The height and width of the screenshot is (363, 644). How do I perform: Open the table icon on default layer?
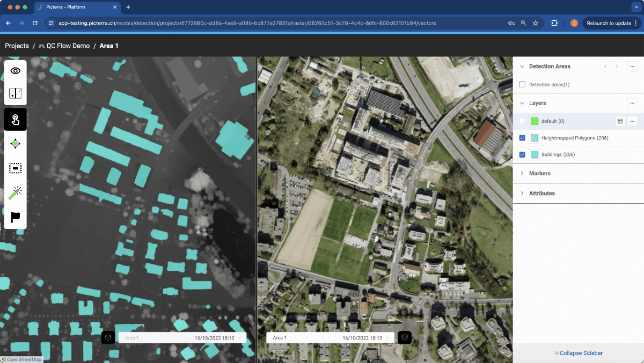coord(620,121)
